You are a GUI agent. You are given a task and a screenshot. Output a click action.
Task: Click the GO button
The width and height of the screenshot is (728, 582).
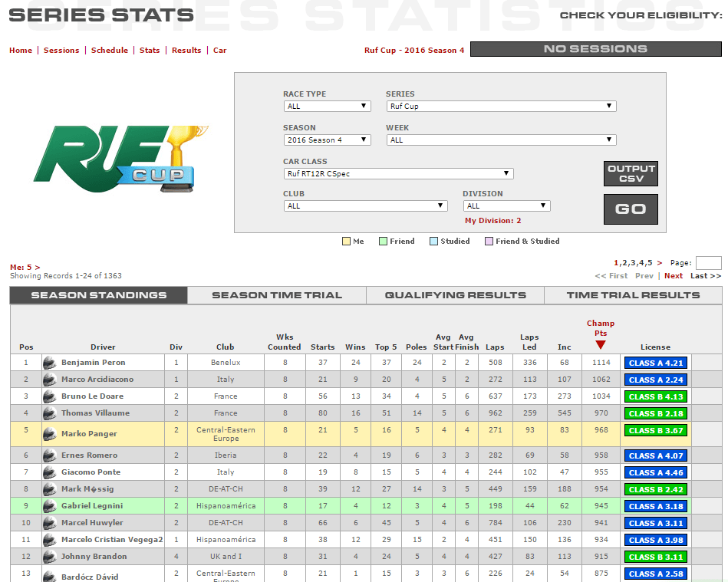pyautogui.click(x=631, y=209)
